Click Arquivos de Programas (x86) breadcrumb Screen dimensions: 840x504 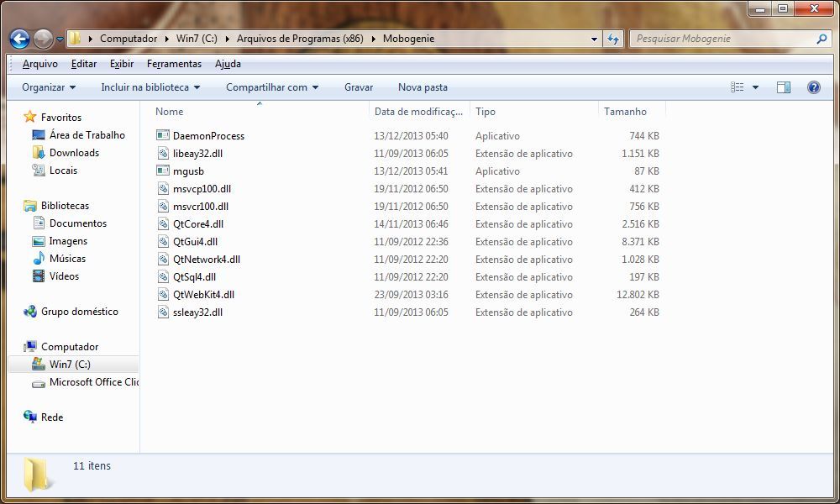pos(300,39)
